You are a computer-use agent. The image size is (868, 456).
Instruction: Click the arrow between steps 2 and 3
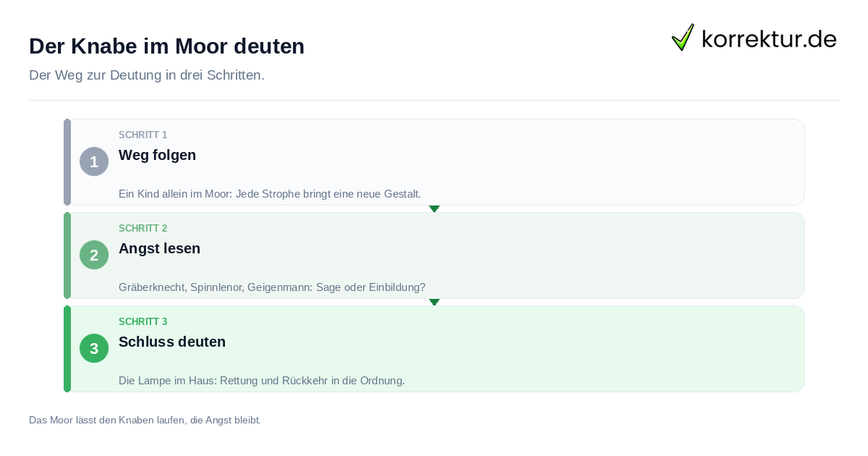point(434,302)
